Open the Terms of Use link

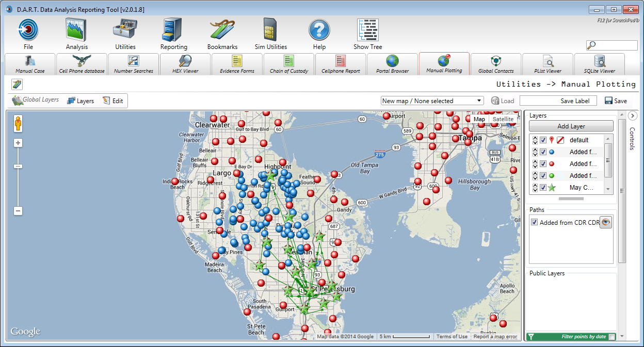click(452, 337)
